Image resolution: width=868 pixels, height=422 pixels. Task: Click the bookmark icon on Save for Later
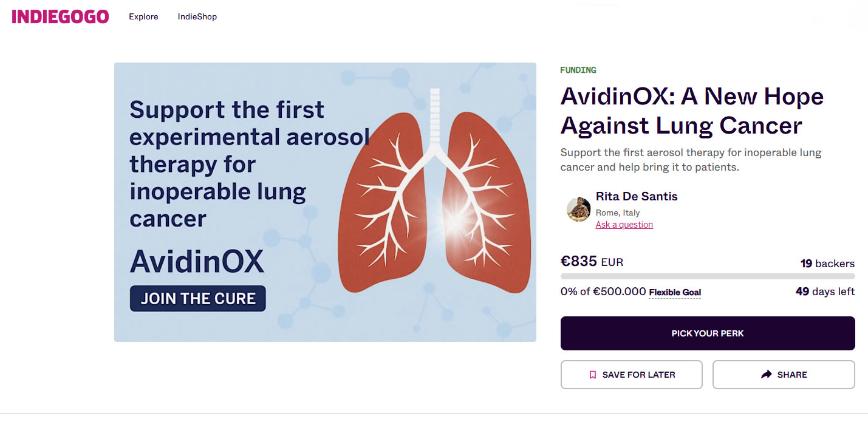click(x=593, y=375)
